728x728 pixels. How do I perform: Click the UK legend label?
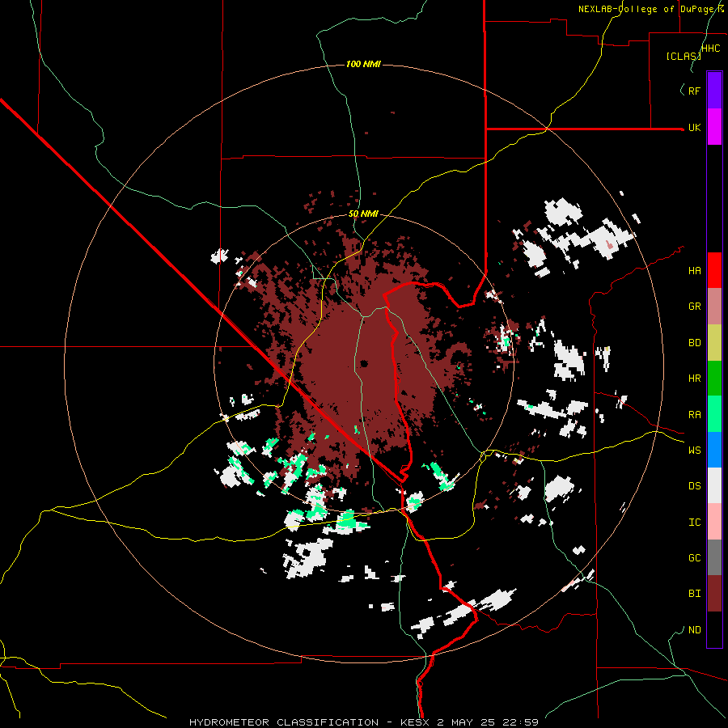click(694, 127)
